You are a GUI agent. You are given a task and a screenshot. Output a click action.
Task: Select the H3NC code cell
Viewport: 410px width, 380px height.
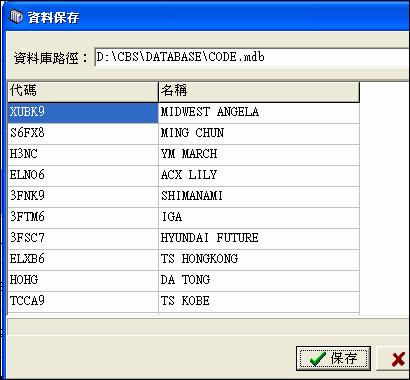(83, 155)
